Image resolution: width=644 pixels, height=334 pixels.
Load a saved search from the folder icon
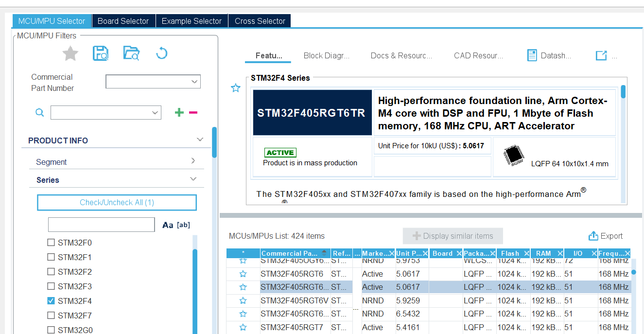(x=131, y=53)
